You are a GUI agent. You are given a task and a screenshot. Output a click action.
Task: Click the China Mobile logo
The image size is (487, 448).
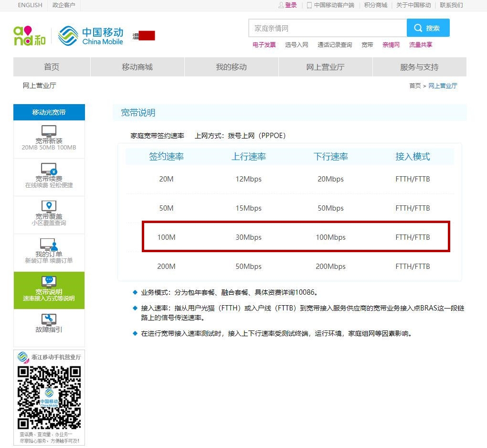click(x=91, y=36)
